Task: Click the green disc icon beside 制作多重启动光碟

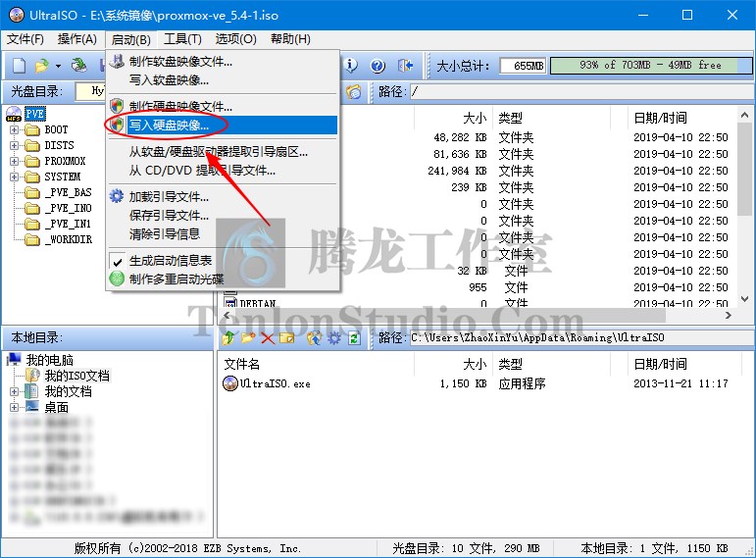Action: pyautogui.click(x=117, y=279)
